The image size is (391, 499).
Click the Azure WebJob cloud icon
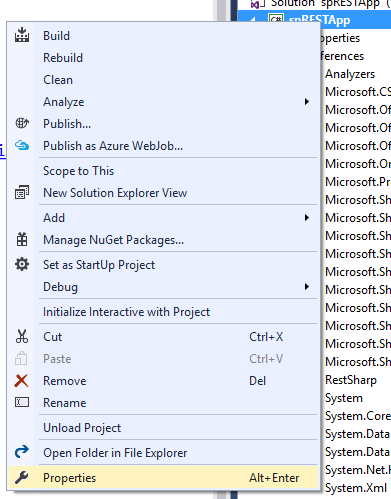pyautogui.click(x=22, y=146)
